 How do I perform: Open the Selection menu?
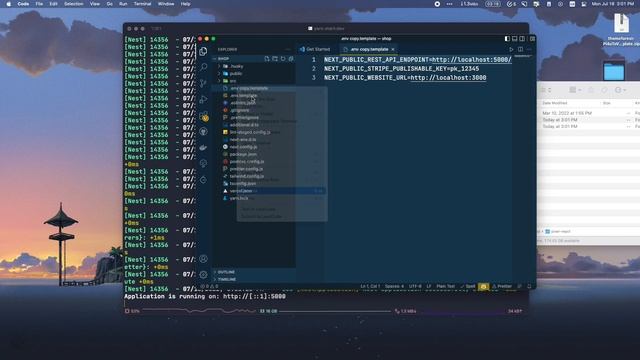point(74,4)
